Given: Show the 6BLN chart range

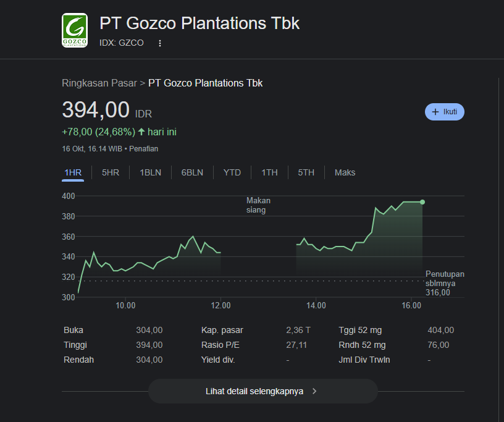Looking at the screenshot, I should click(x=192, y=172).
